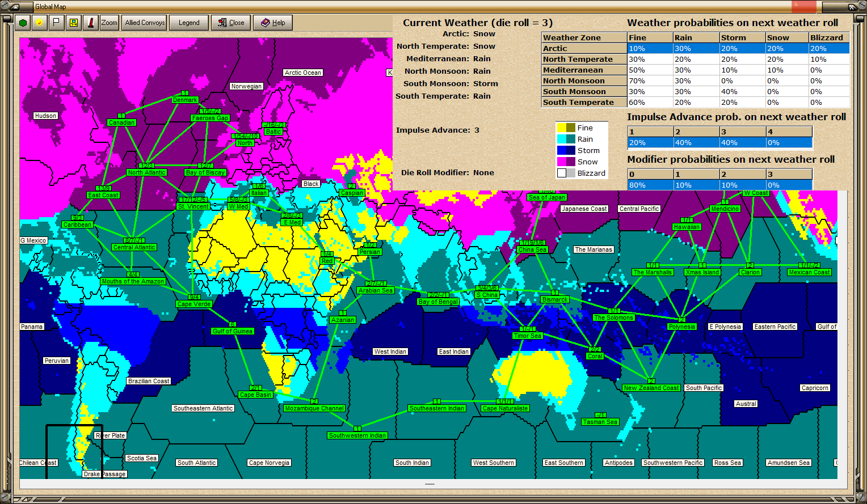867x504 pixels.
Task: Click the Soviet flag in title bar
Action: click(803, 6)
